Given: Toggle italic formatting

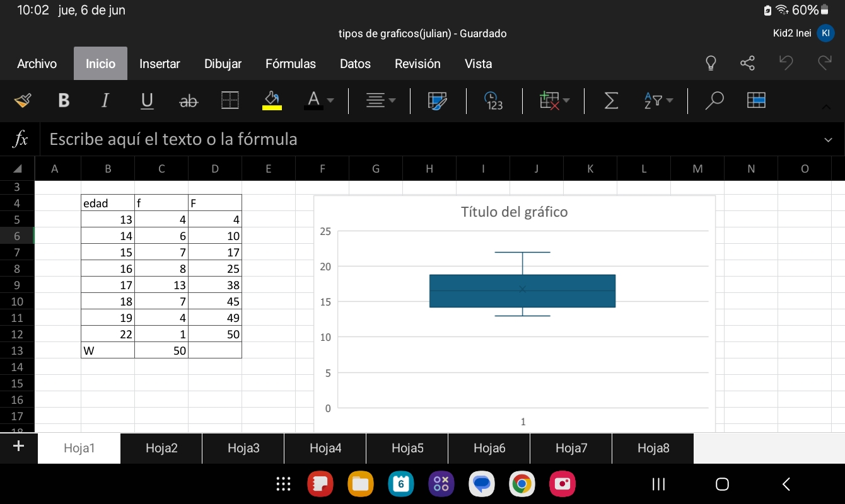Looking at the screenshot, I should coord(105,101).
